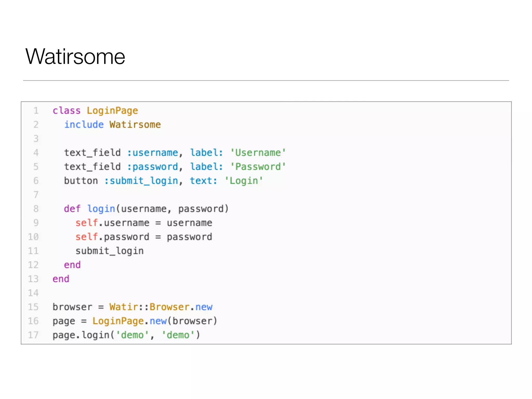Image resolution: width=532 pixels, height=399 pixels.
Task: Click Watir::Browser on line 15
Action: tap(149, 307)
